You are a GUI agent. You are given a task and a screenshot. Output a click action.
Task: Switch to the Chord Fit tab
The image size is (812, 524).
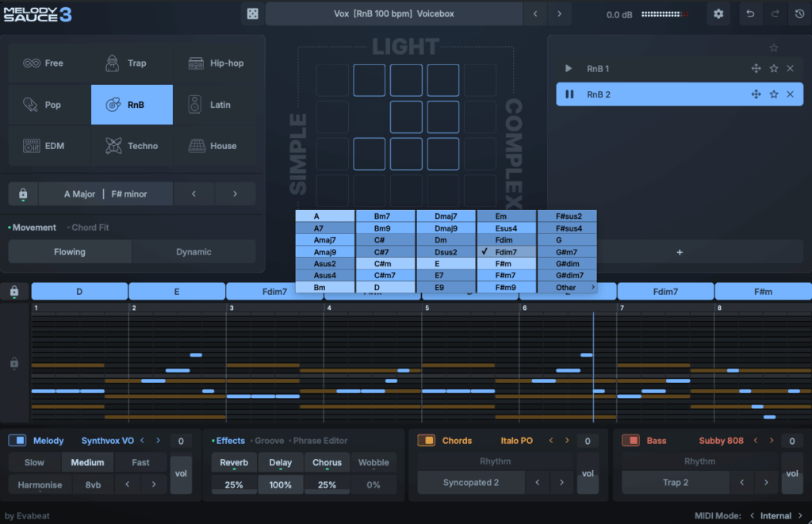(90, 228)
